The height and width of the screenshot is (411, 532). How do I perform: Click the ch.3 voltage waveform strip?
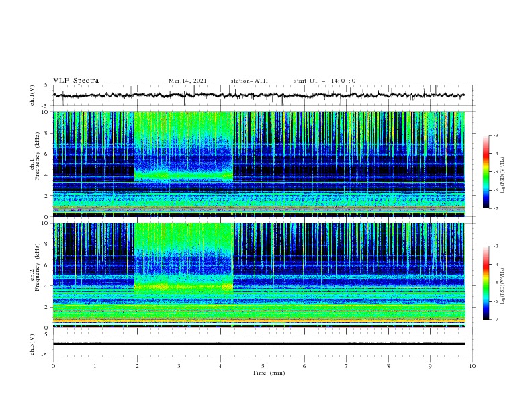[x=263, y=345]
